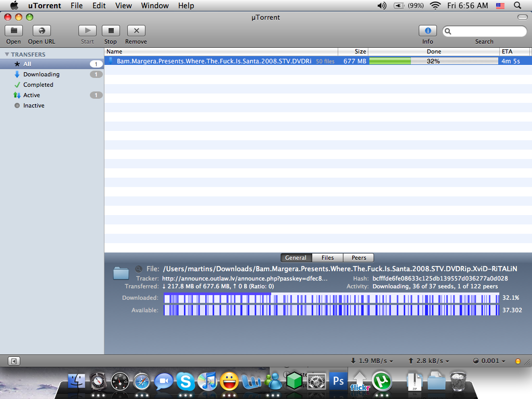
Task: Select the Bam.Margera torrent row
Action: point(318,61)
